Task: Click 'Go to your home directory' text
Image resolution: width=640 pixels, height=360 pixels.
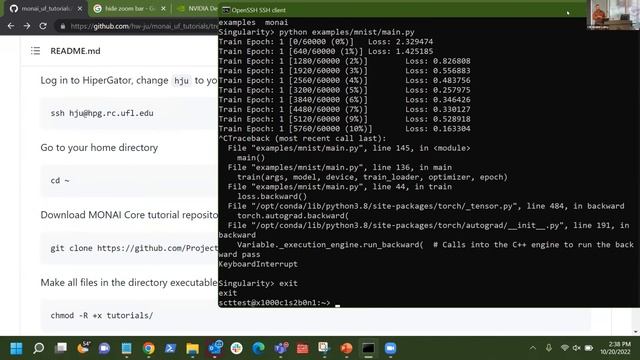Action: (x=99, y=147)
